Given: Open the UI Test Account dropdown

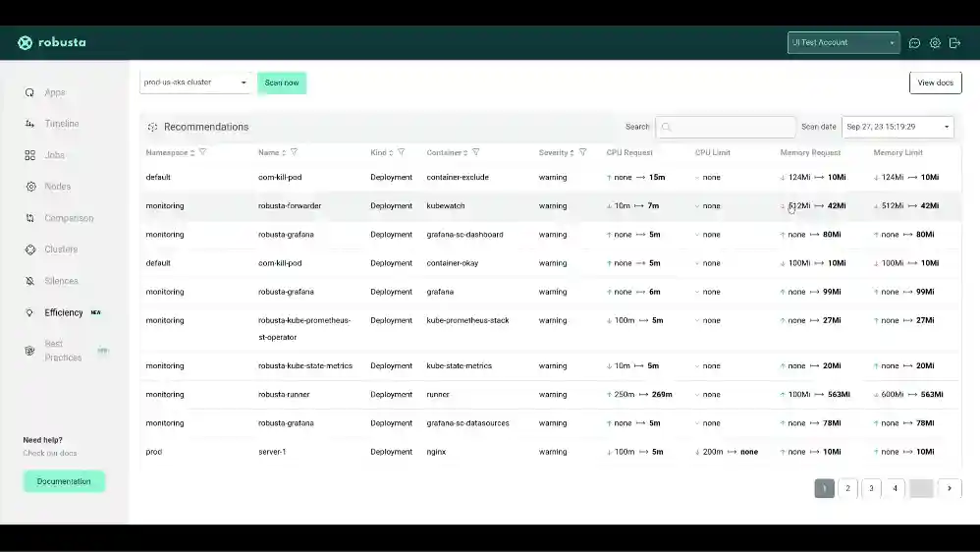Looking at the screenshot, I should tap(844, 42).
